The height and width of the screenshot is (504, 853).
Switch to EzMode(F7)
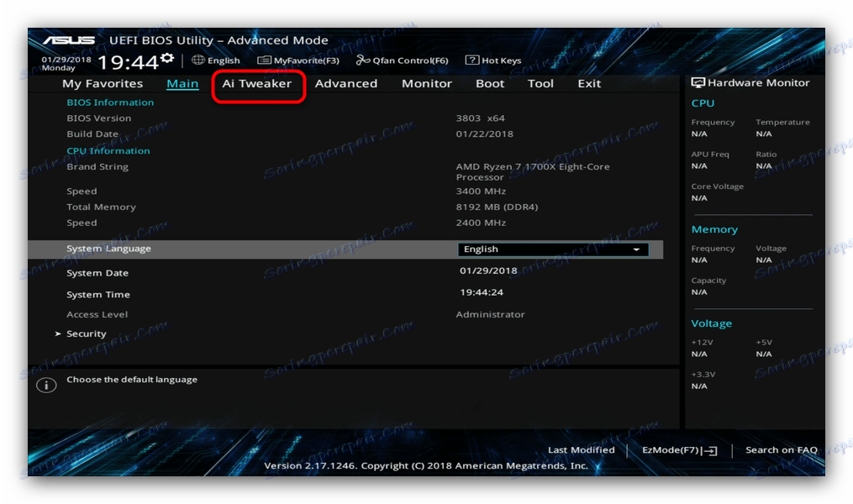[680, 450]
